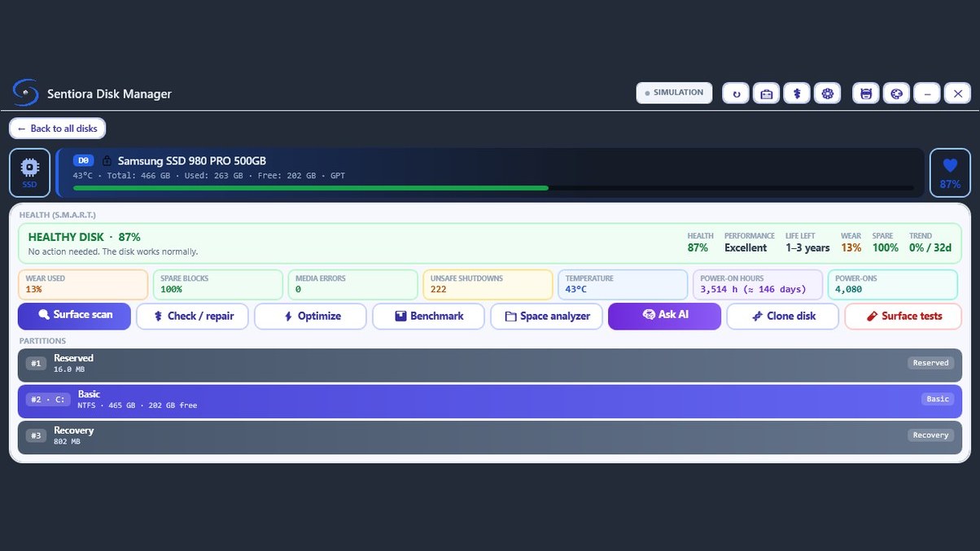980x551 pixels.
Task: Click the Sentiora Disk Manager title text
Action: tap(109, 94)
